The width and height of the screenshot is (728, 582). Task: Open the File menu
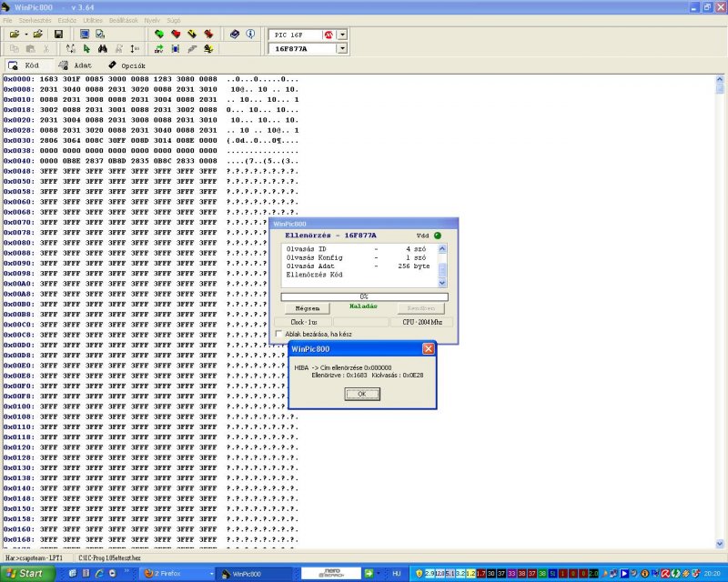(x=7, y=20)
